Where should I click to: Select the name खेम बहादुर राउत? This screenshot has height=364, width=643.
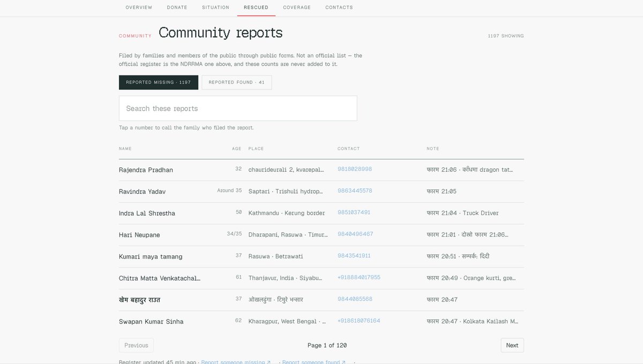click(x=139, y=300)
